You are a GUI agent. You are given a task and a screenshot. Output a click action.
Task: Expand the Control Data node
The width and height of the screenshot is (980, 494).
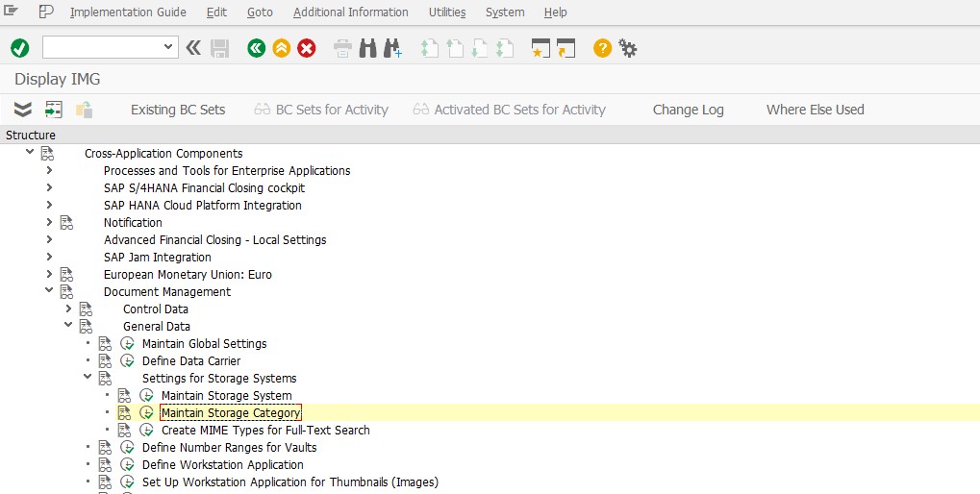pos(68,309)
